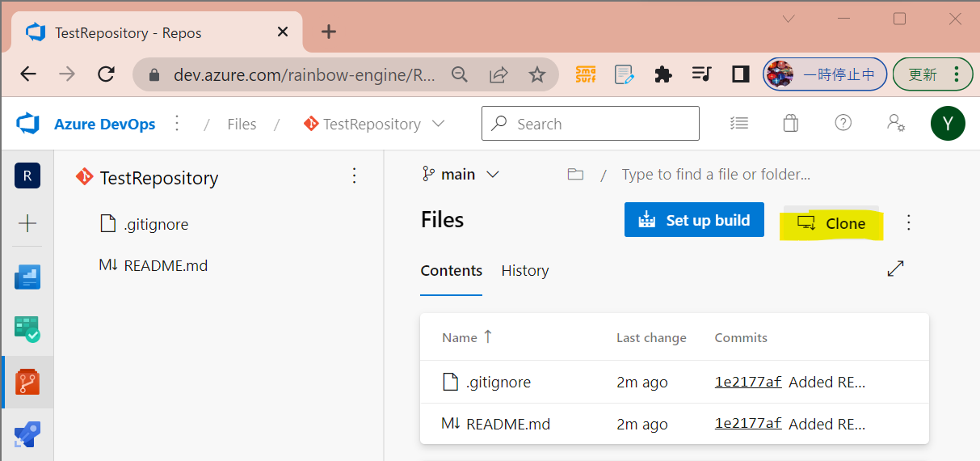The width and height of the screenshot is (980, 461).
Task: Click the find file or folder field
Action: [716, 174]
